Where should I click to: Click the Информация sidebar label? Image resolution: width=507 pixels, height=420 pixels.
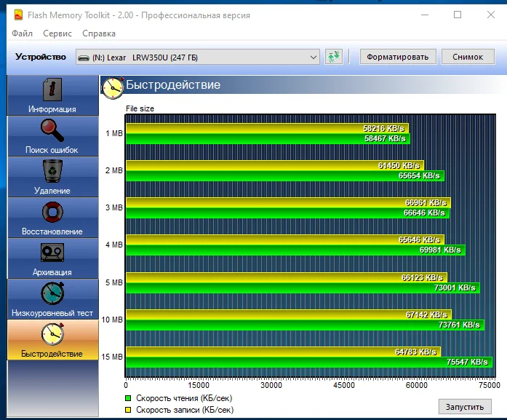click(52, 109)
